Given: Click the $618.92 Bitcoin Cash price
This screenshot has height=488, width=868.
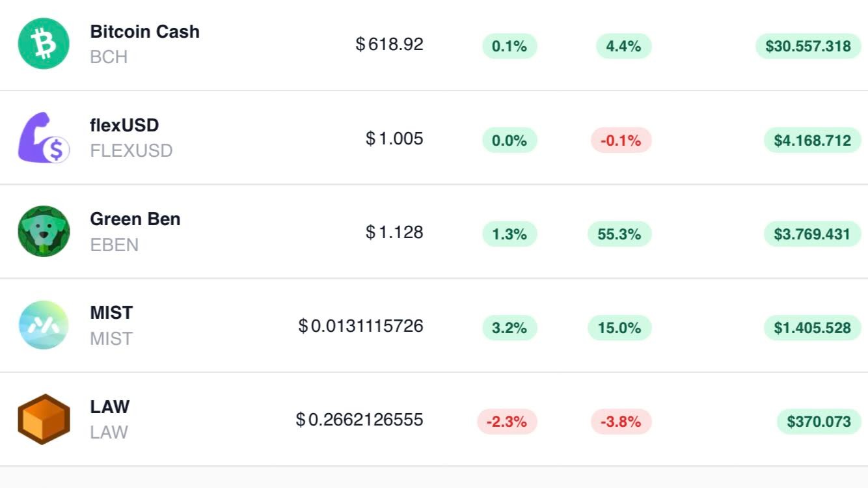Looking at the screenshot, I should [389, 44].
